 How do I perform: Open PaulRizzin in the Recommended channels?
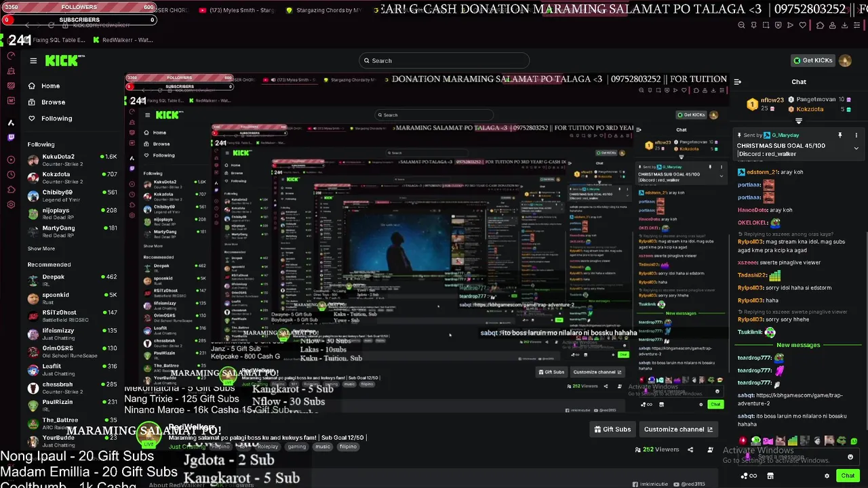(x=73, y=405)
